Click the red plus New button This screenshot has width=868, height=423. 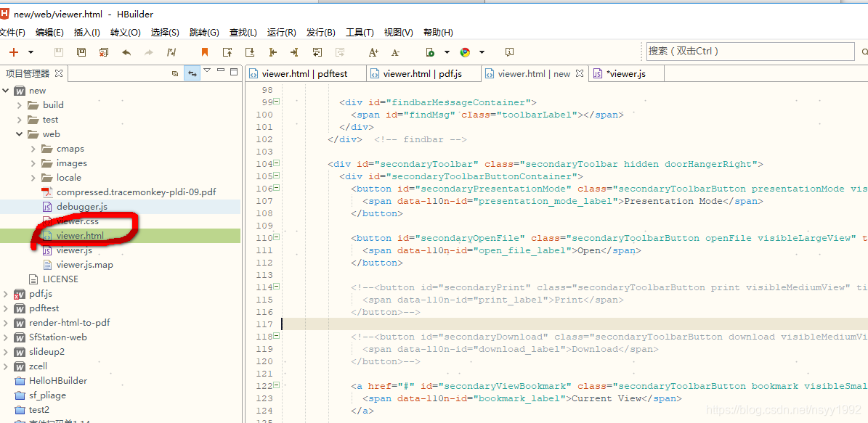(14, 52)
